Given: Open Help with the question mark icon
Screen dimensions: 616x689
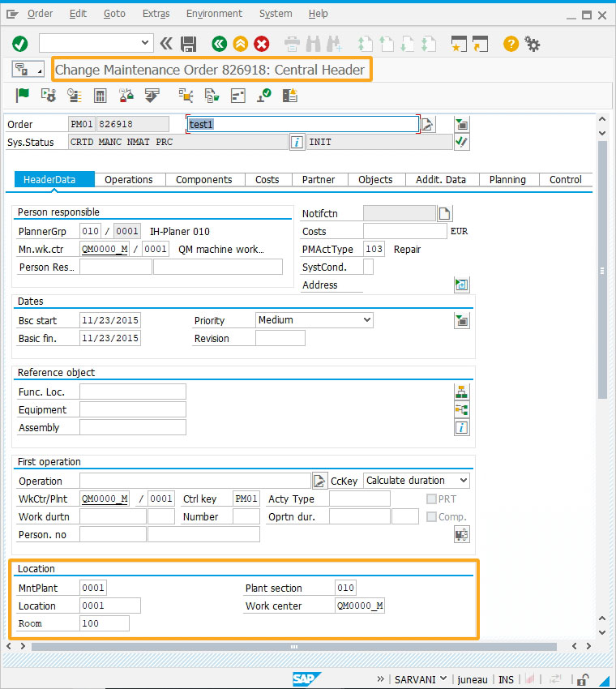Looking at the screenshot, I should click(511, 44).
